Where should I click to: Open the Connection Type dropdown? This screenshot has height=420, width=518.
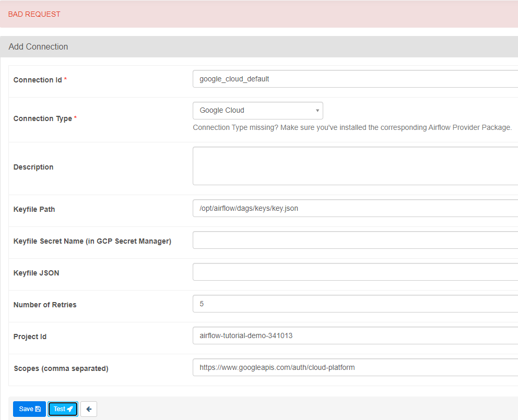pyautogui.click(x=258, y=111)
